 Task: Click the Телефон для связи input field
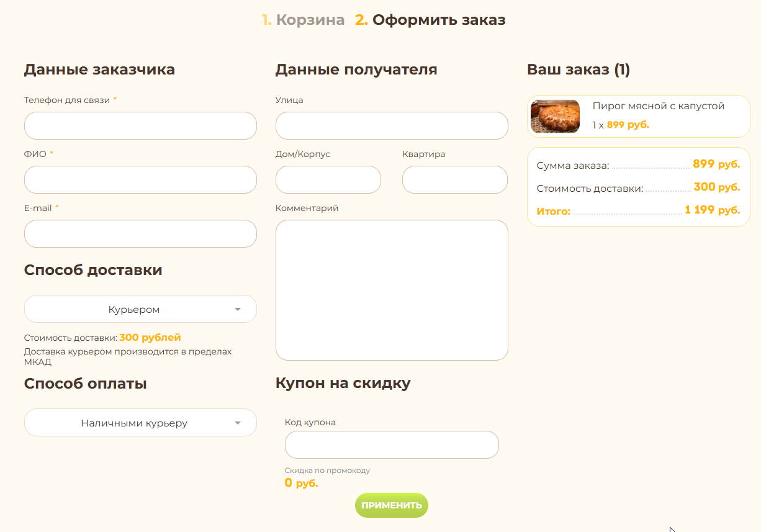point(140,126)
